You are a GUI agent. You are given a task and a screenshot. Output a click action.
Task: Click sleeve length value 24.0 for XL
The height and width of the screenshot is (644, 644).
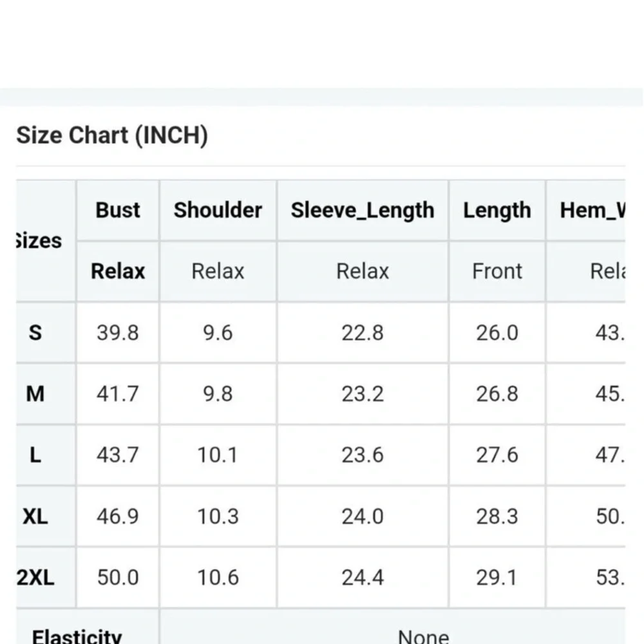(x=363, y=516)
